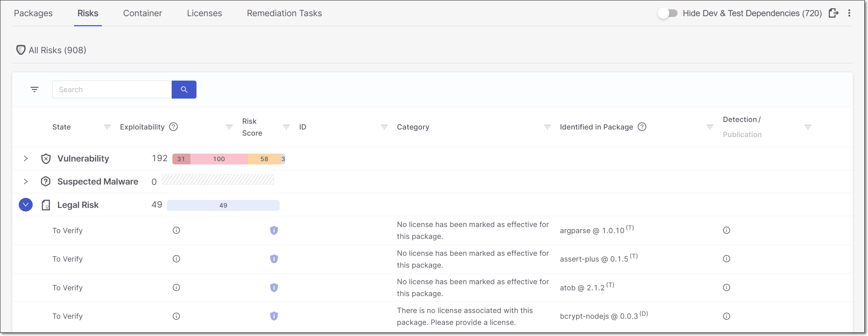Click risk score shield for atob row
Screen dimensions: 868x336
[274, 287]
